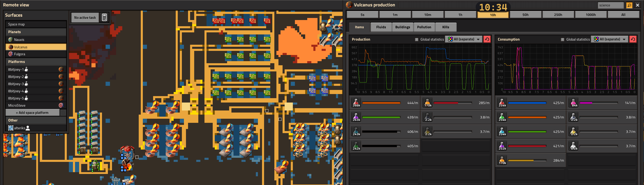Click inside the Consumption graph
The height and width of the screenshot is (185, 644).
[569, 68]
